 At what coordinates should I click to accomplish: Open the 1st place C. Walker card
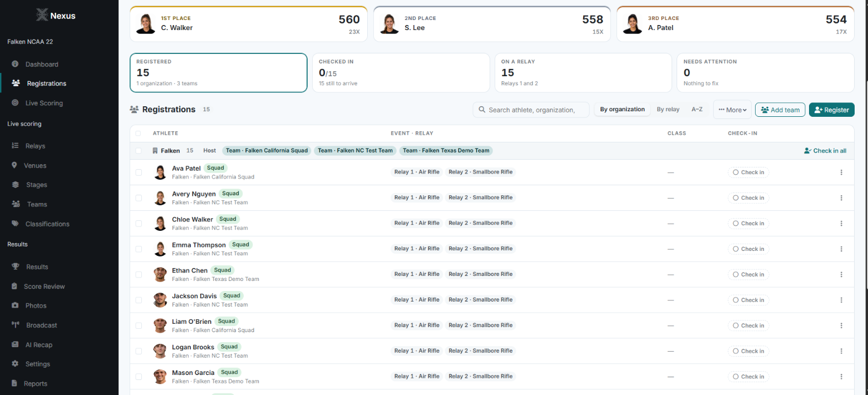click(249, 24)
